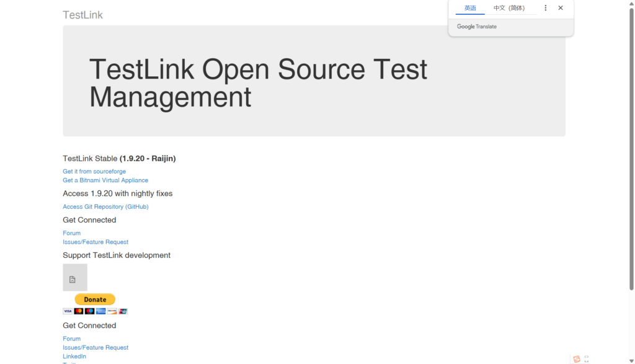635x364 pixels.
Task: Switch to the 英语 translation tab
Action: click(x=470, y=8)
